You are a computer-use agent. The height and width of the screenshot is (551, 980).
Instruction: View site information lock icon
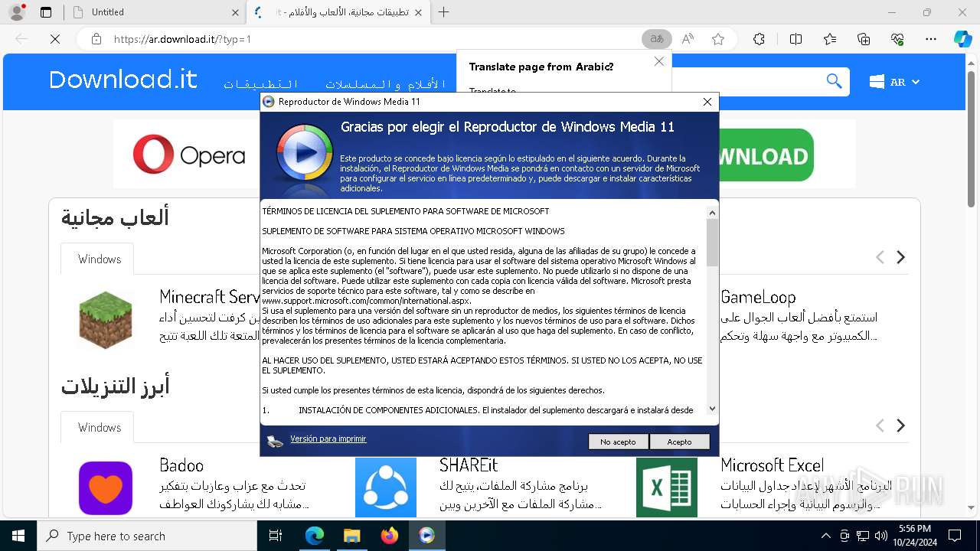(96, 39)
